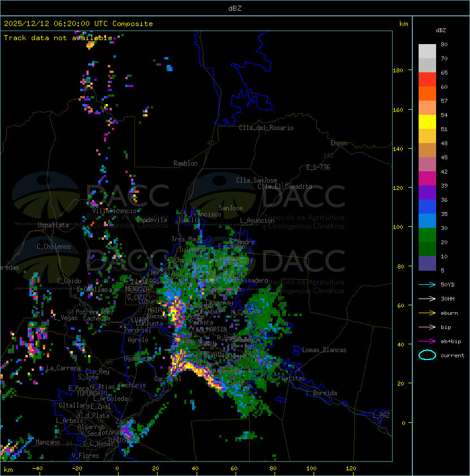Click the dBZ heading above color scale
This screenshot has height=476, width=470.
pyautogui.click(x=441, y=31)
